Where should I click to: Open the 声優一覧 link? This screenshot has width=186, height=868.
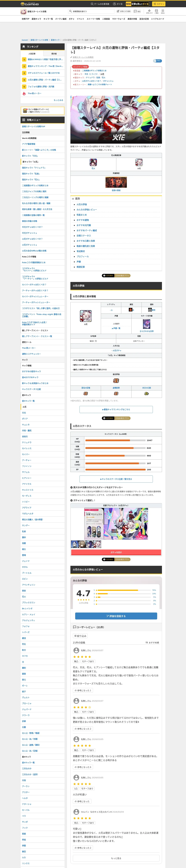(116, 328)
